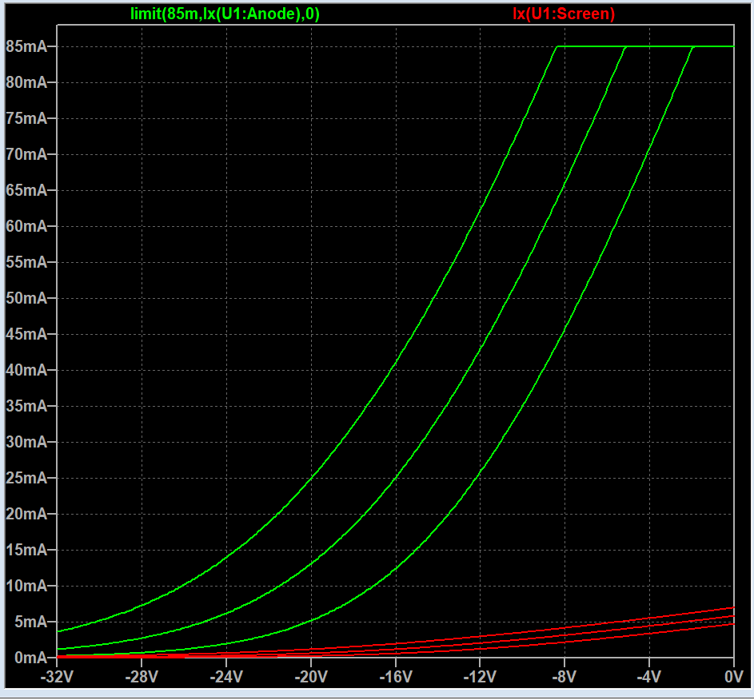
Task: Click the 20mA vertical axis label
Action: pos(26,514)
